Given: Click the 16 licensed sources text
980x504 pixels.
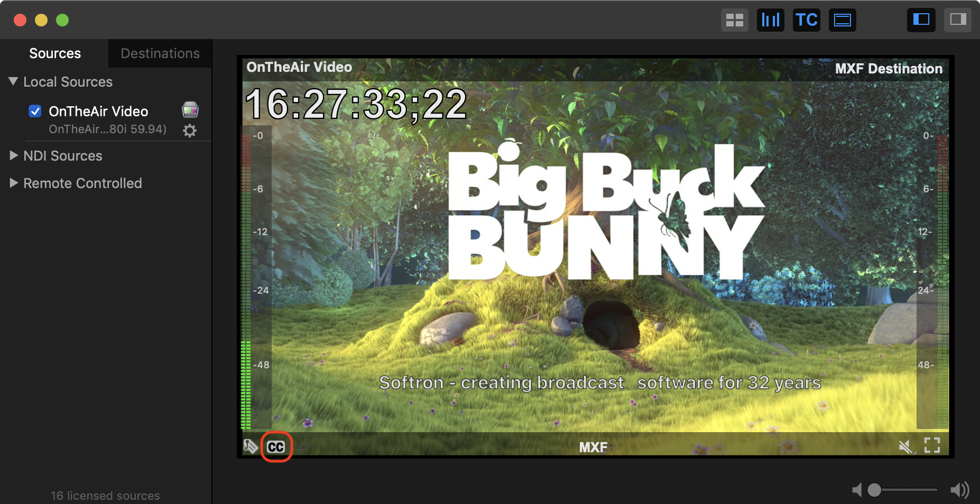Looking at the screenshot, I should coord(105,496).
